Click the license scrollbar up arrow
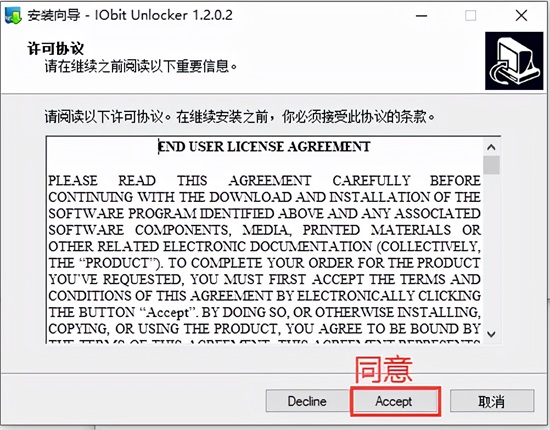The width and height of the screenshot is (550, 430). [x=491, y=147]
